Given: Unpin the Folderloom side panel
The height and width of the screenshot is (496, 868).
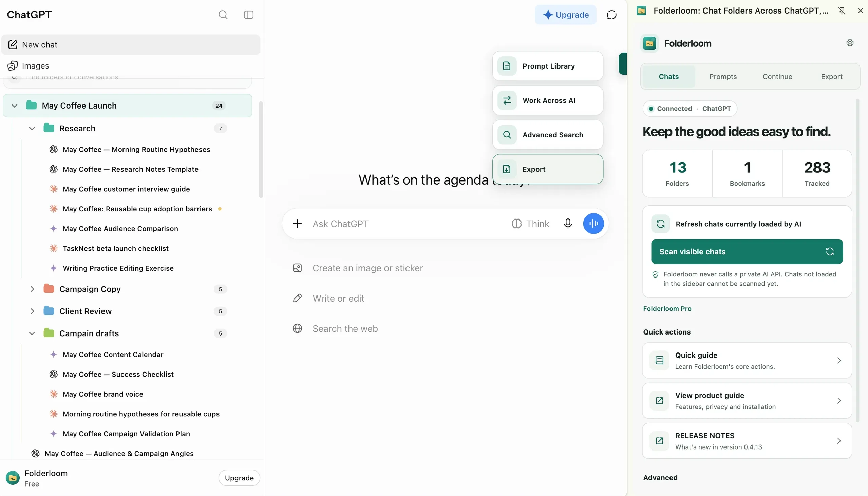Looking at the screenshot, I should pos(842,11).
